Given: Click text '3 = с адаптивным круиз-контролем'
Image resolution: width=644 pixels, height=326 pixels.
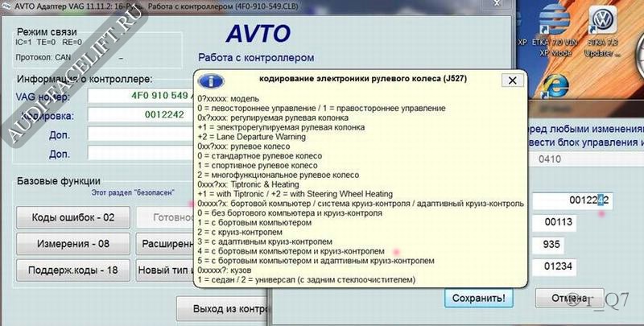Looking at the screenshot, I should pos(265,241).
